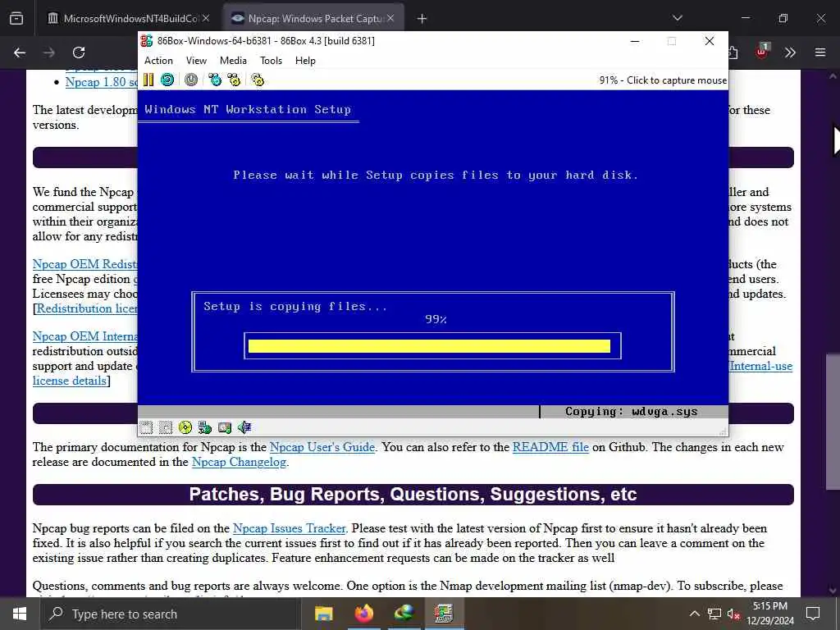Open File Explorer from the taskbar

(323, 614)
